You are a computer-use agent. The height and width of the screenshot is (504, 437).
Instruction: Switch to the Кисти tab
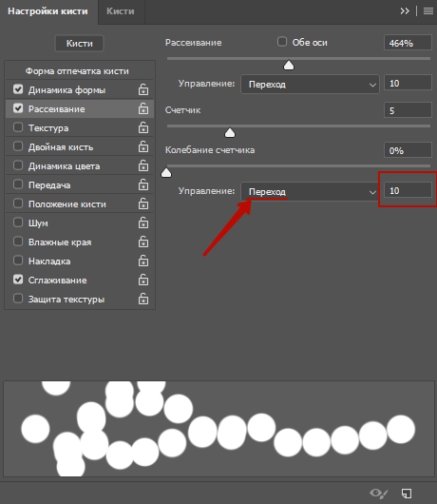[121, 11]
